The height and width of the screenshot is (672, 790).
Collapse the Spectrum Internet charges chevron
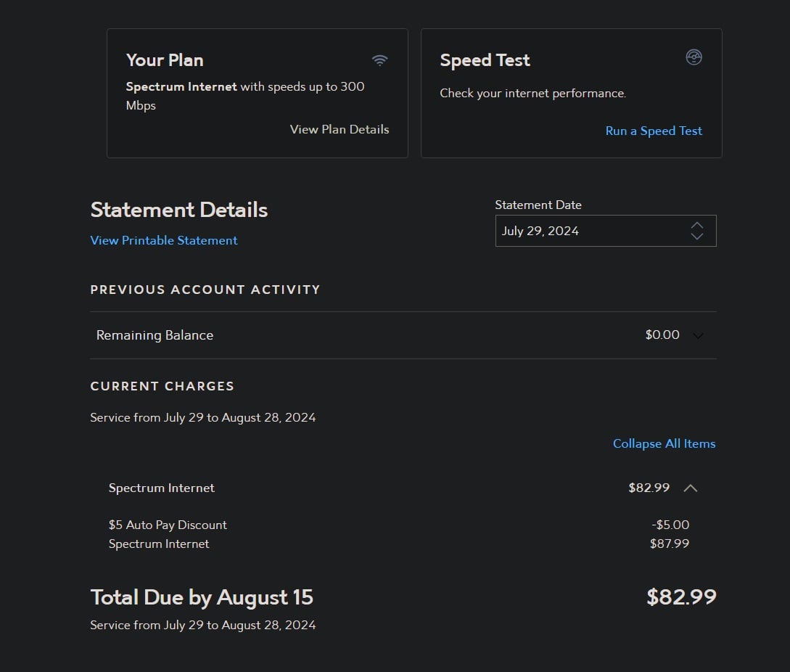(x=691, y=488)
